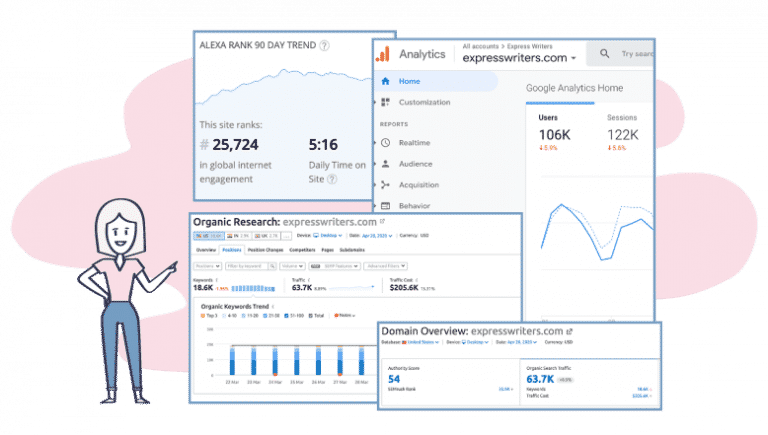
Task: Click the Keywords value link in Domain Overview
Action: pos(644,389)
